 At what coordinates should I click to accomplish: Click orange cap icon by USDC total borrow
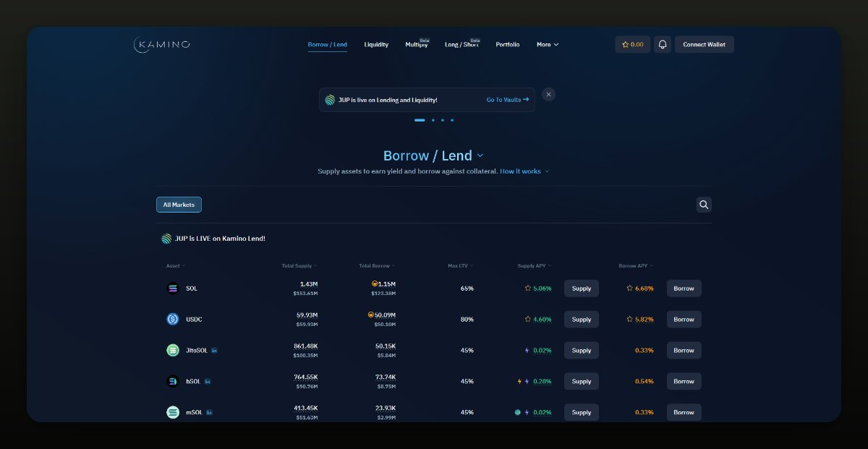[370, 315]
